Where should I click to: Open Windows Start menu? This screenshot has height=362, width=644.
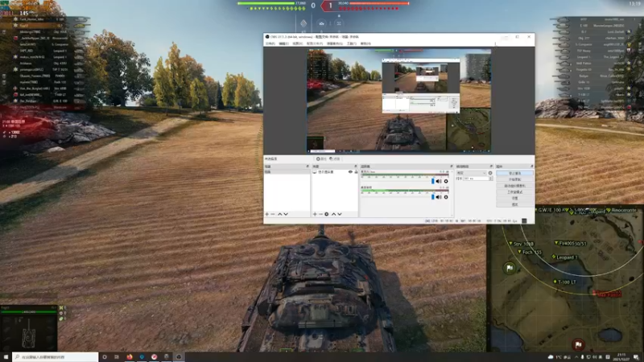(6, 357)
